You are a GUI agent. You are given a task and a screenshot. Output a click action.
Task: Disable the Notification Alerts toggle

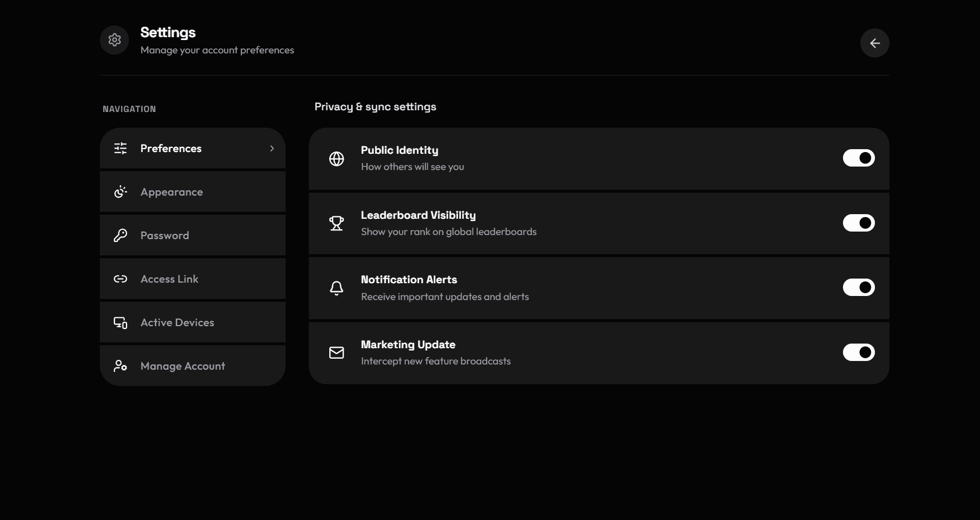(859, 287)
